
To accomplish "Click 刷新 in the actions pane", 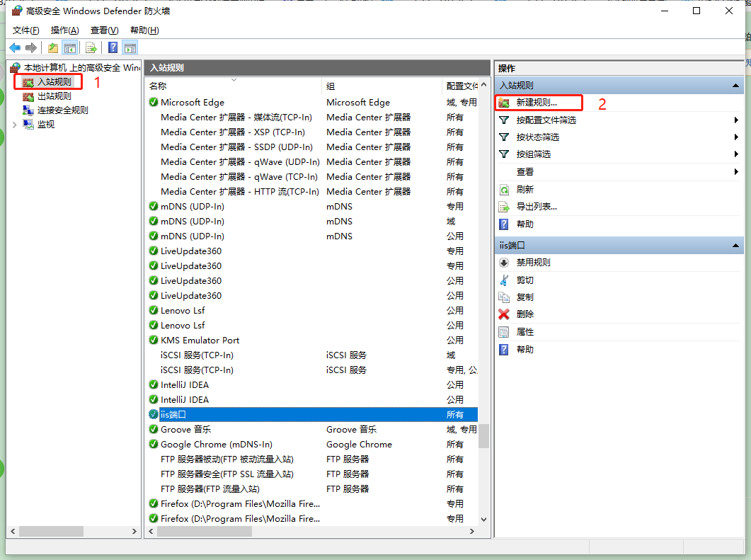I will (x=525, y=190).
